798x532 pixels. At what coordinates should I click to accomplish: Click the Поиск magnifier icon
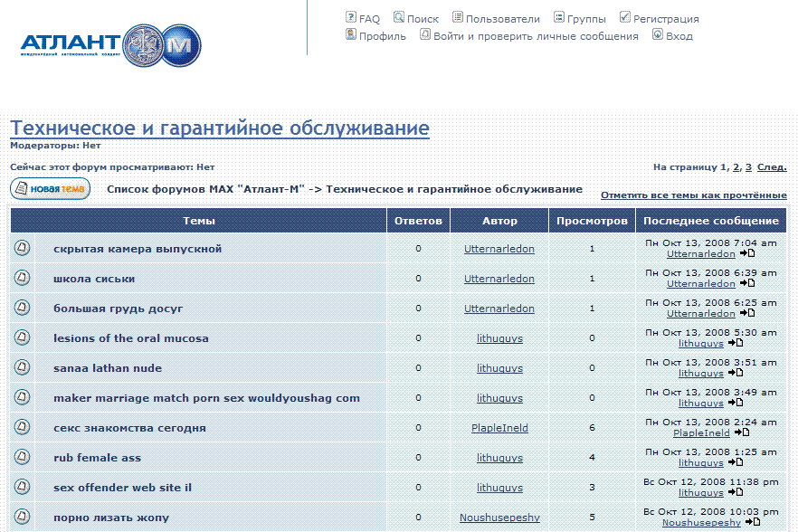[398, 17]
